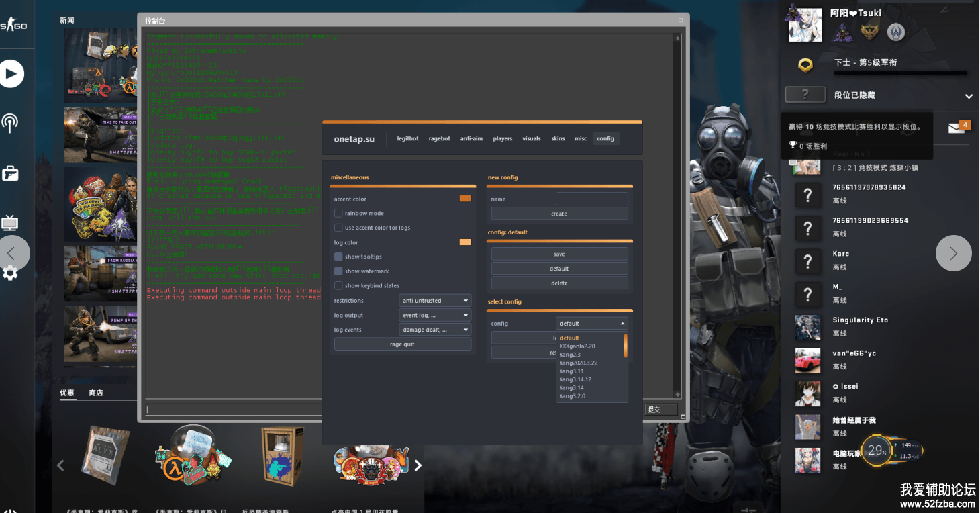Open the inventory briefcase icon

(10, 173)
